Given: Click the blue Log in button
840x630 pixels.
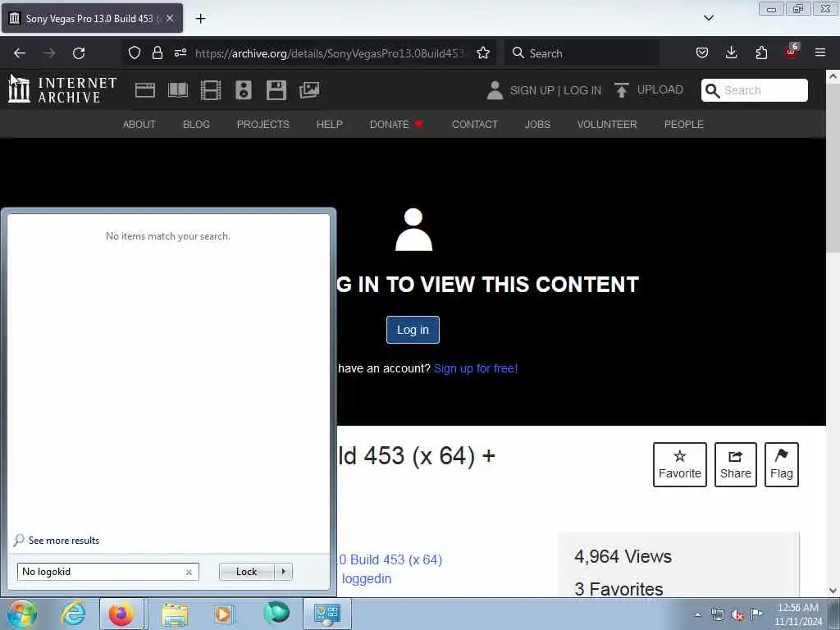Looking at the screenshot, I should [x=413, y=330].
